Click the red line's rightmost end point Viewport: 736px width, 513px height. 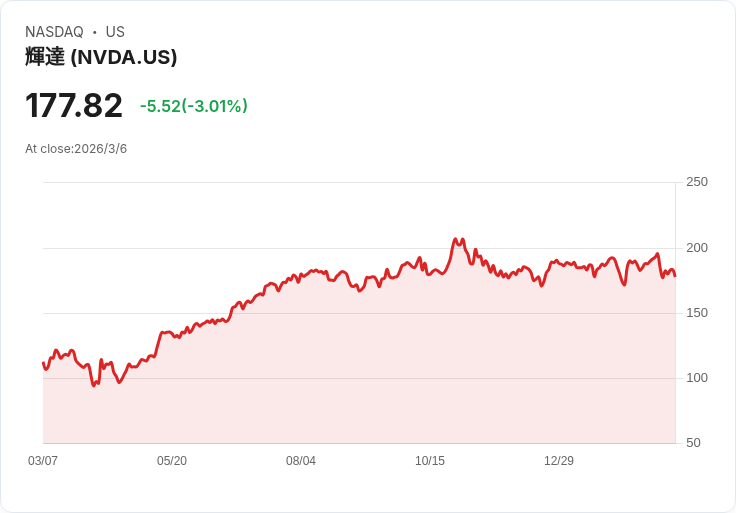coord(675,275)
